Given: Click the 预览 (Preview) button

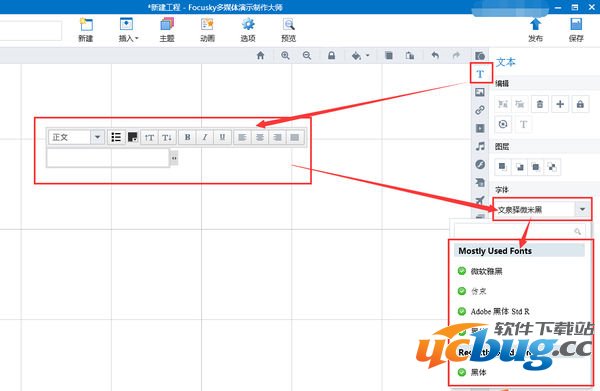Looking at the screenshot, I should click(x=289, y=29).
